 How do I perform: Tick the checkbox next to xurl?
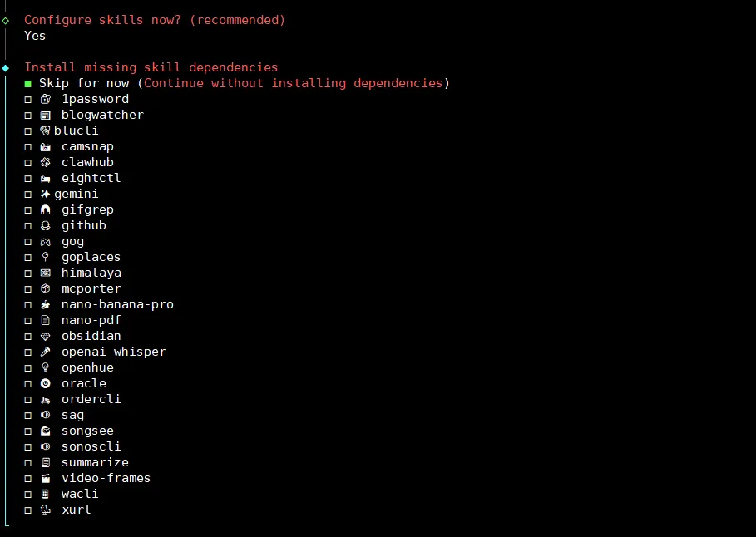27,510
